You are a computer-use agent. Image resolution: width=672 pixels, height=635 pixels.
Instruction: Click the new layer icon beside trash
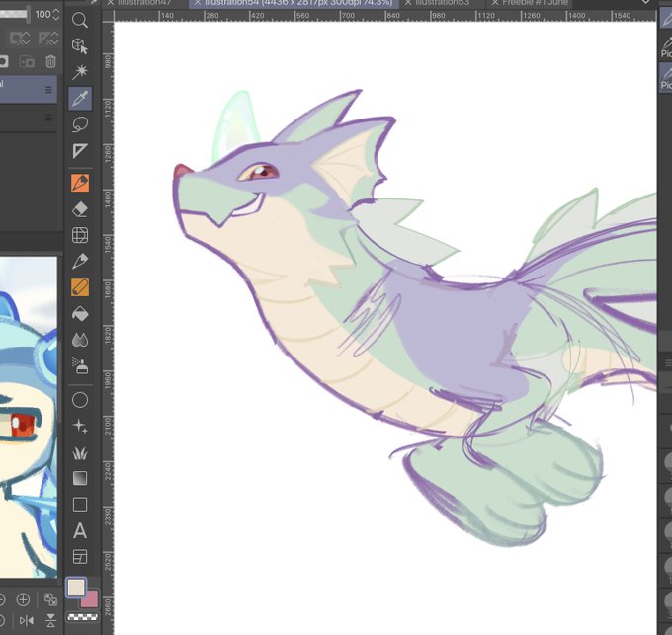click(x=27, y=61)
